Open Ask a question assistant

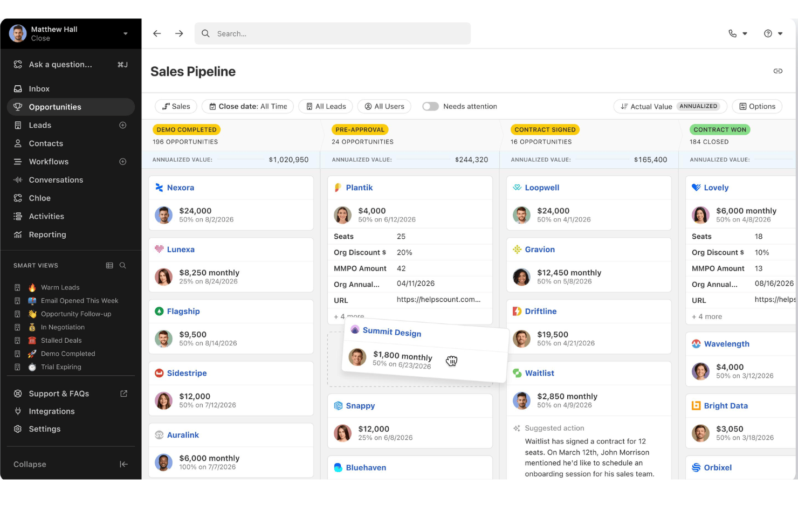pyautogui.click(x=71, y=65)
